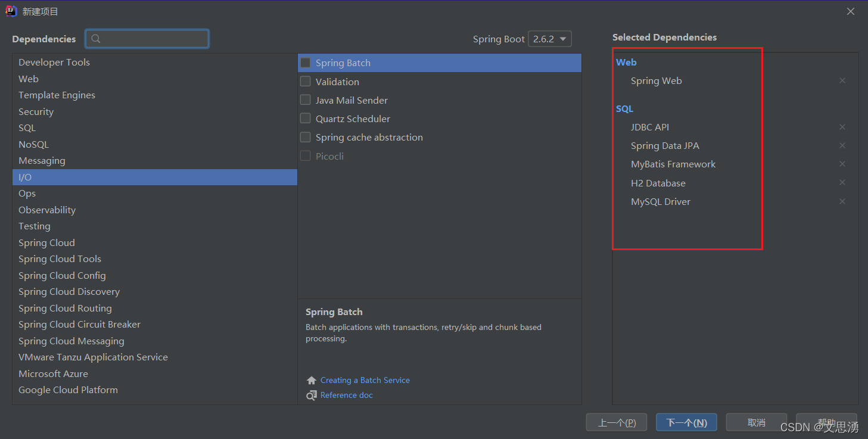Enable Quartz Scheduler dependency
Image resolution: width=868 pixels, height=439 pixels.
tap(306, 119)
